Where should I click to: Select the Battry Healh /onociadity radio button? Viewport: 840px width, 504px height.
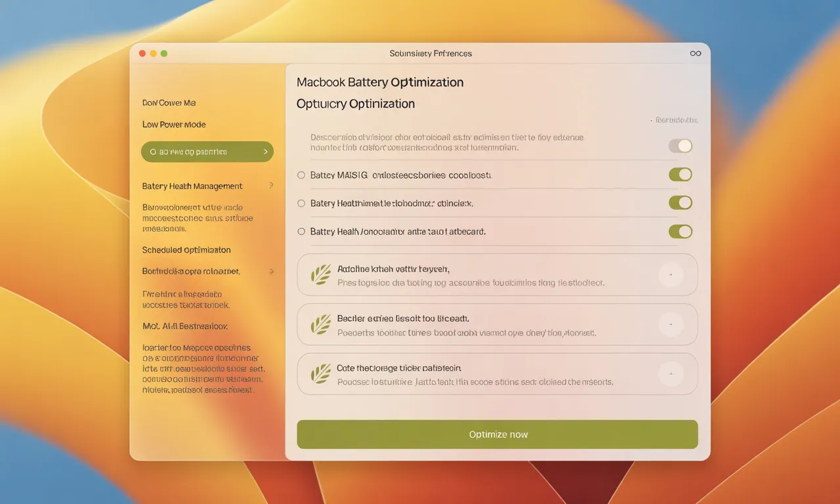[x=301, y=232]
